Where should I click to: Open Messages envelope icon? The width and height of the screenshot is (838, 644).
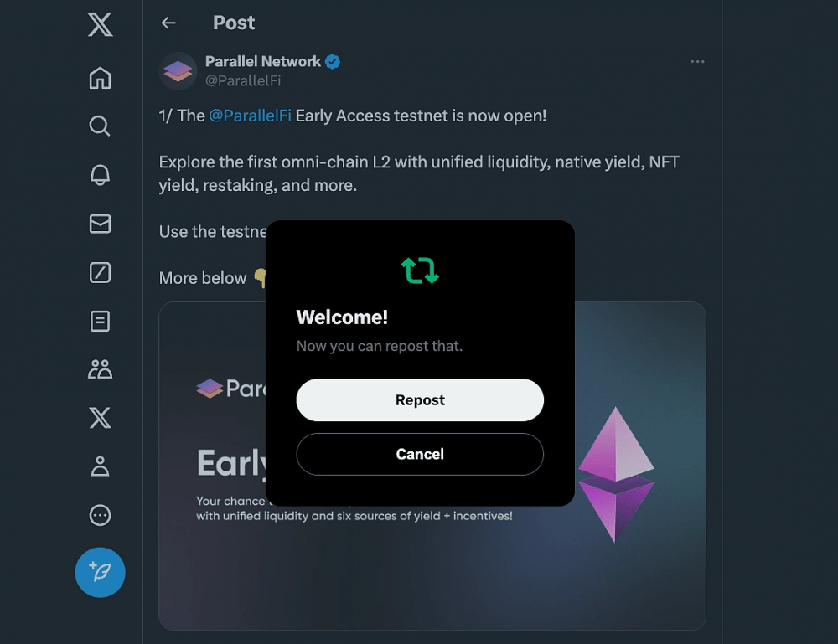pos(100,224)
